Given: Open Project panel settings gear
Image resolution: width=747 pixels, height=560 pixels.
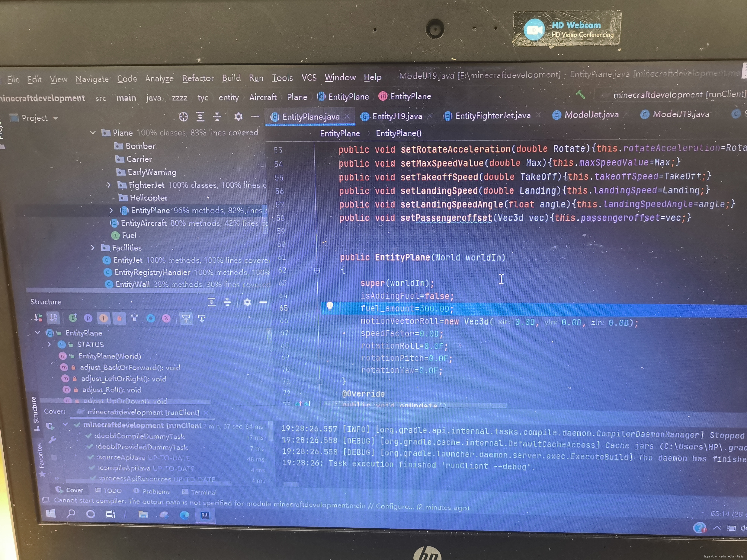Looking at the screenshot, I should (238, 117).
